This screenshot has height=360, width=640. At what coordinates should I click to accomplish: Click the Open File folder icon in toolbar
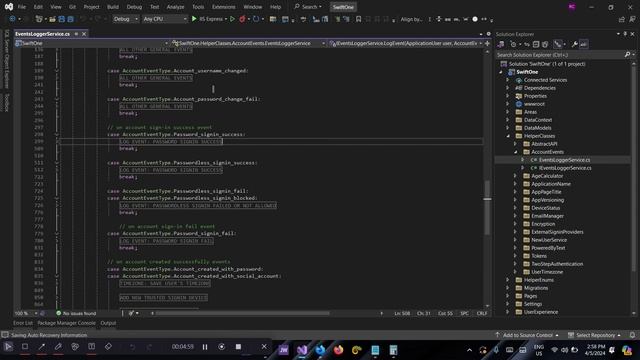[52, 19]
